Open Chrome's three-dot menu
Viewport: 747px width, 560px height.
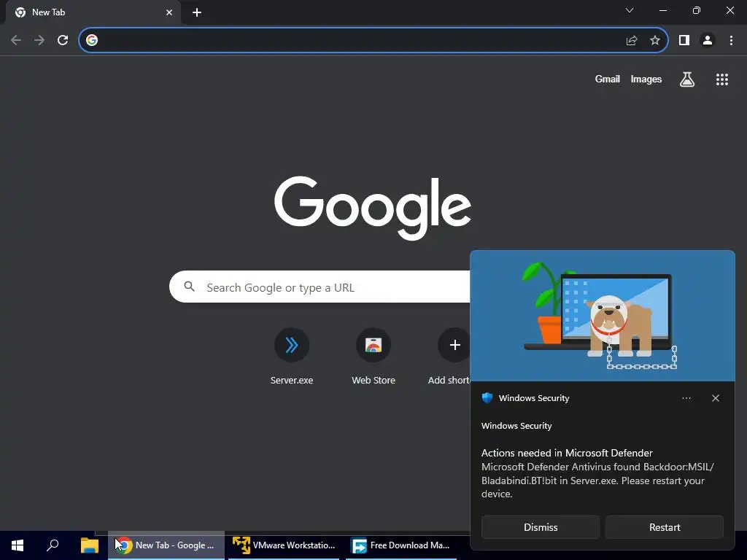[x=731, y=41]
